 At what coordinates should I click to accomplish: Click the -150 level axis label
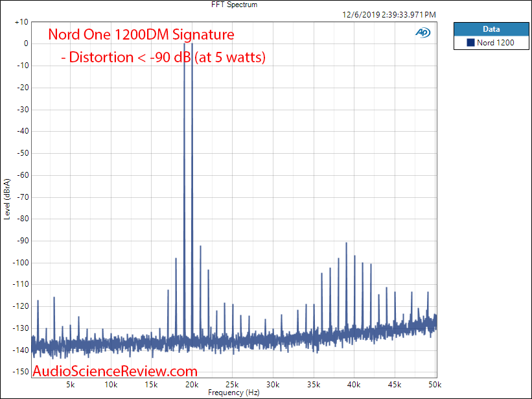point(21,372)
